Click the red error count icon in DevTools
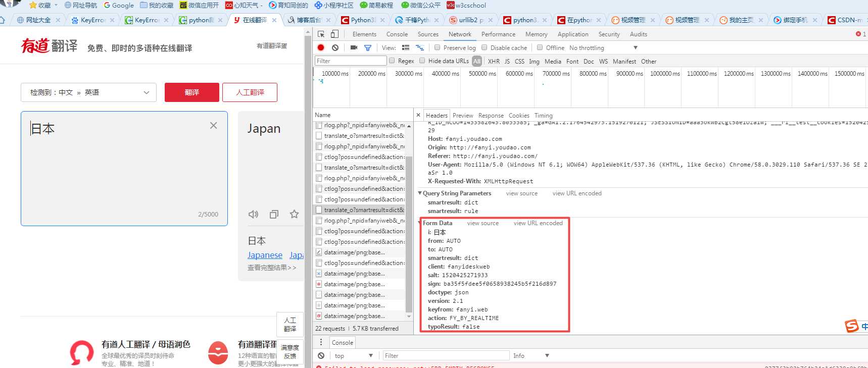Screen dimensions: 868x368 click(858, 34)
